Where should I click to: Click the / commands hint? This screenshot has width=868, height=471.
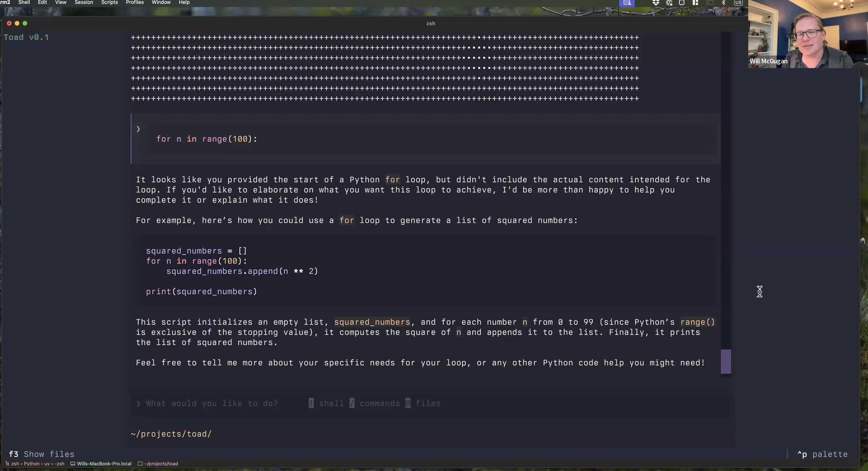click(x=352, y=403)
